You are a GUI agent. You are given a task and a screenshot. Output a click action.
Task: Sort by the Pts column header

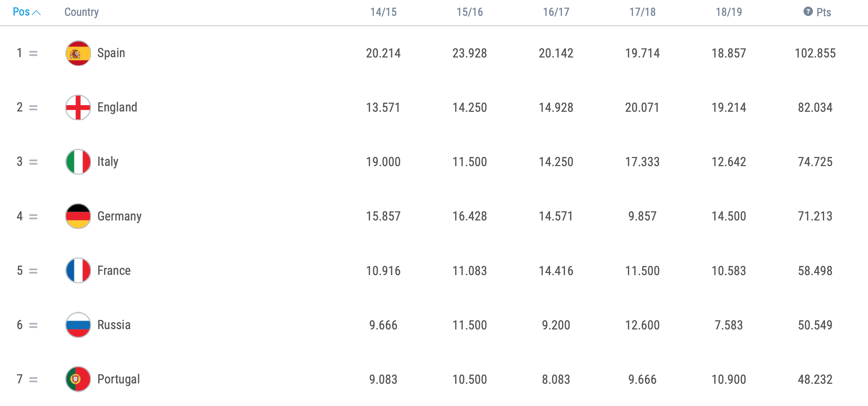point(824,12)
